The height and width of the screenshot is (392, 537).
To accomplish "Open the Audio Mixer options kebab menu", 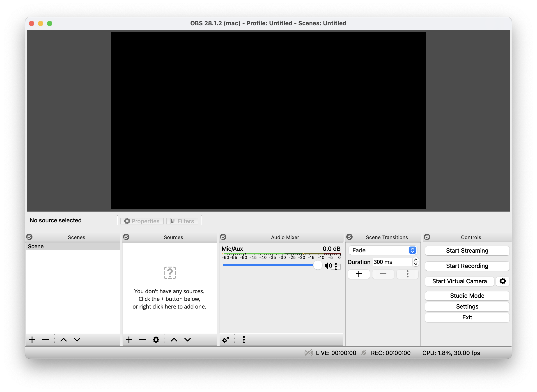I will (x=244, y=339).
